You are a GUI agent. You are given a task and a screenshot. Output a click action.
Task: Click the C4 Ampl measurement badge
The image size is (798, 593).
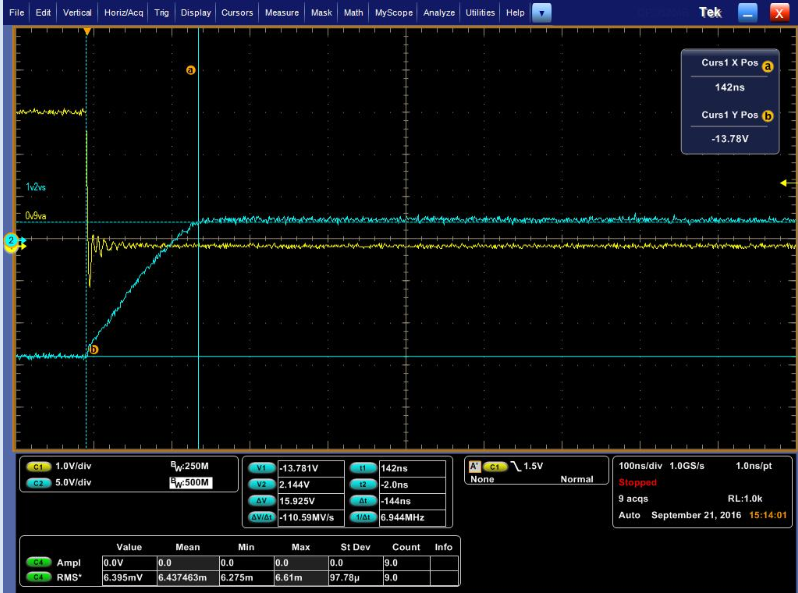pos(39,562)
